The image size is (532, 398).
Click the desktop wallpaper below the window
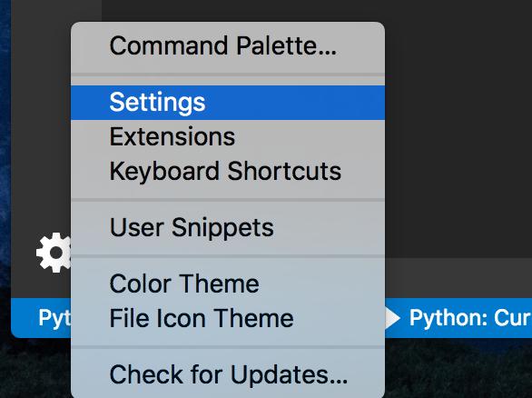click(x=458, y=368)
